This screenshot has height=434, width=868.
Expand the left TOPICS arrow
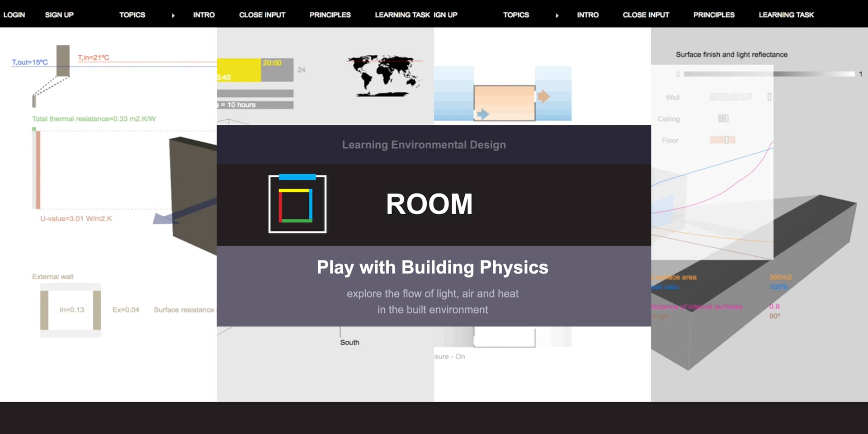pos(173,15)
